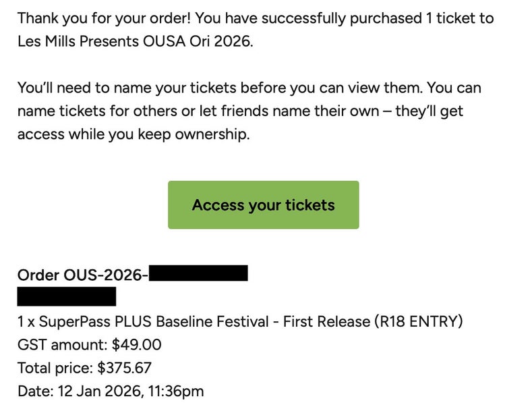Image resolution: width=532 pixels, height=405 pixels.
Task: Click the (R18 ENTRY) text
Action: [x=418, y=322]
